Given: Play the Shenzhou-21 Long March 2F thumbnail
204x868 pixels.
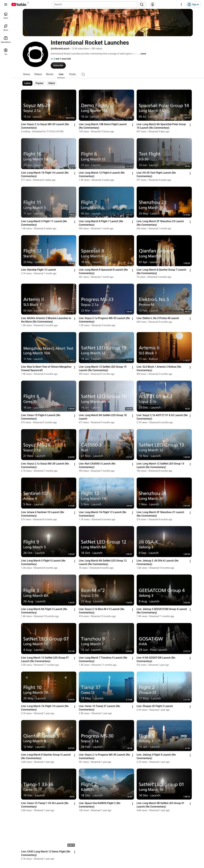Looking at the screenshot, I should (164, 493).
